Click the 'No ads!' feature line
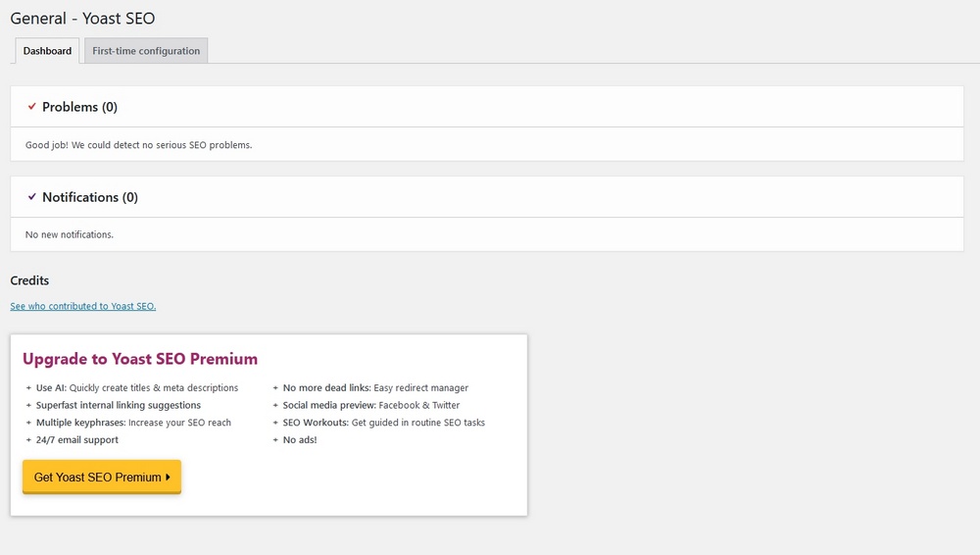The height and width of the screenshot is (555, 980). click(x=300, y=440)
